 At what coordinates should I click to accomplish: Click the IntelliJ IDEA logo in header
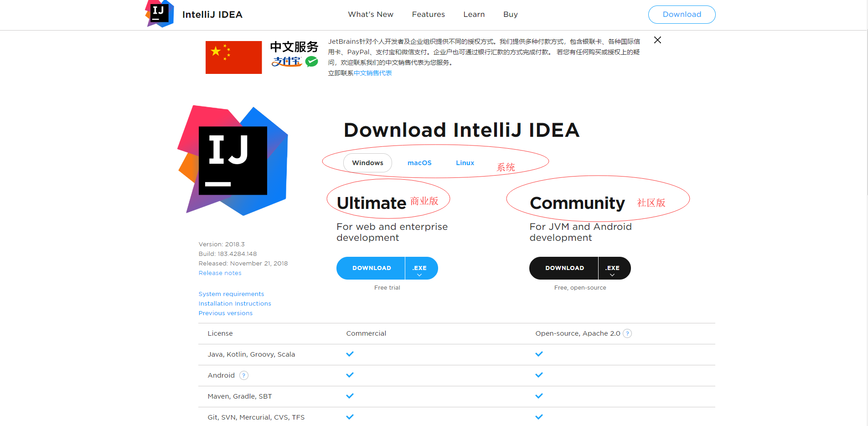point(160,14)
